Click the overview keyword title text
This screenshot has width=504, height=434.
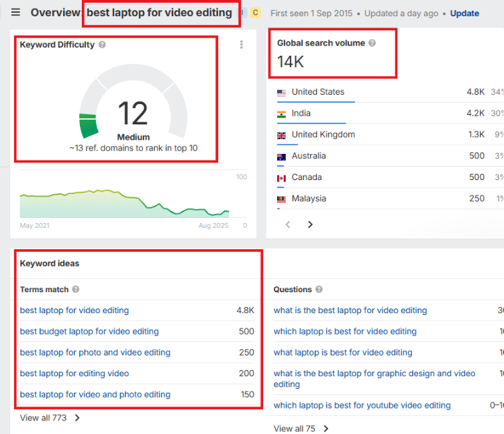pyautogui.click(x=160, y=13)
